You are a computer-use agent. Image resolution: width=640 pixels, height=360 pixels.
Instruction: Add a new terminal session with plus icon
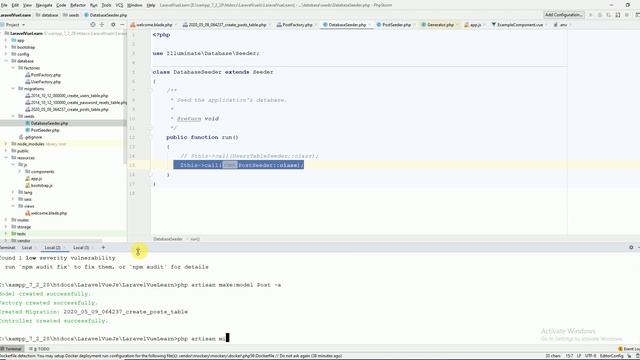[103, 248]
